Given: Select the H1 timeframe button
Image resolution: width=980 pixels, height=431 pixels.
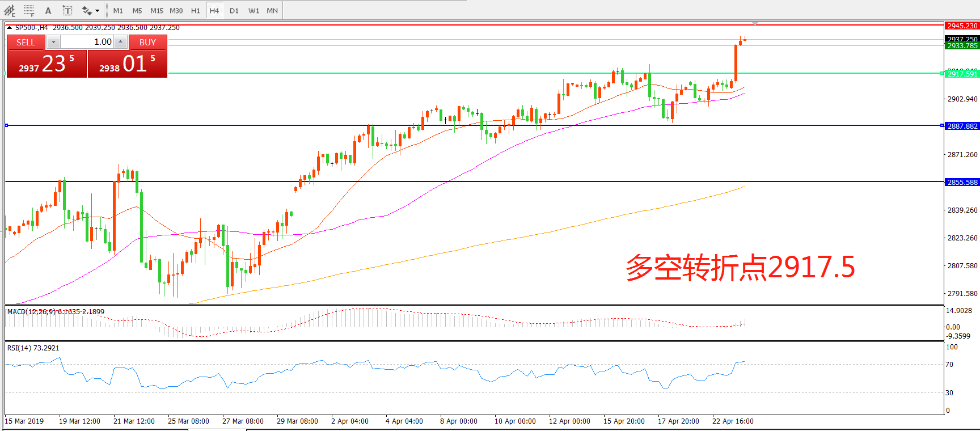Looking at the screenshot, I should [195, 10].
